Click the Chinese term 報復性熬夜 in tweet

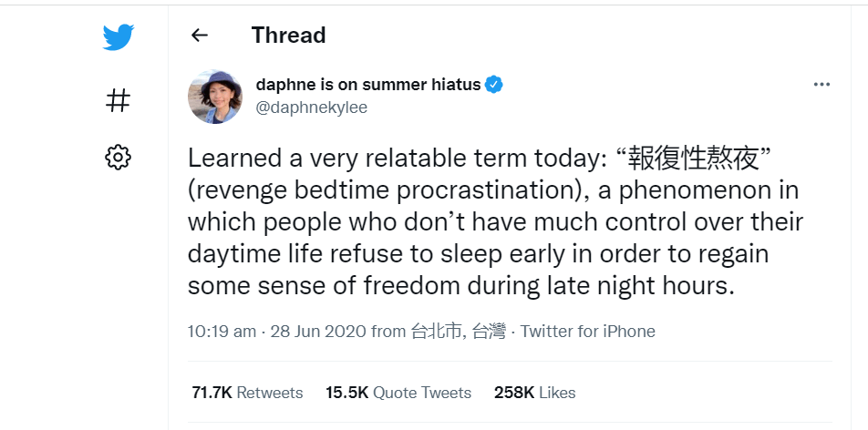(697, 159)
